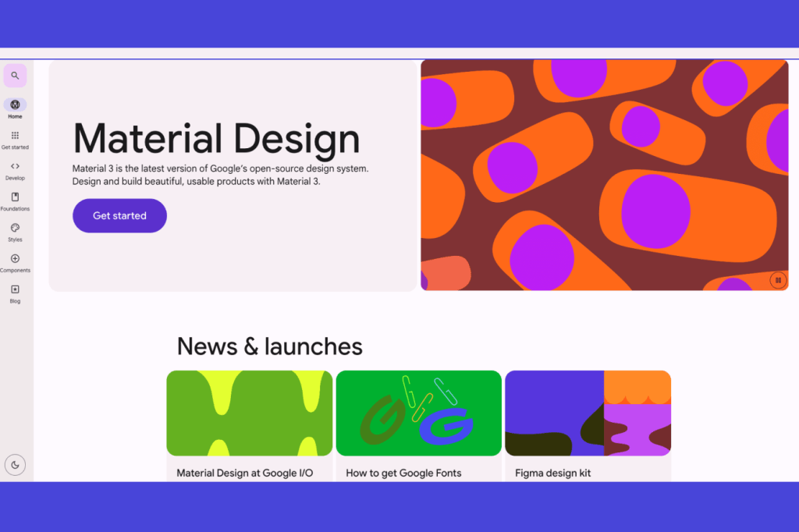Open Blog star icon
The height and width of the screenshot is (532, 799).
click(16, 289)
